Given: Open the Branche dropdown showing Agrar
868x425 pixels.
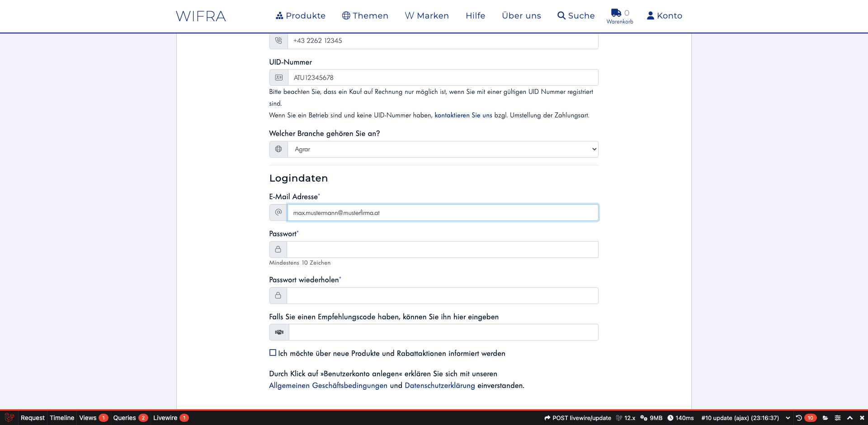Looking at the screenshot, I should pos(443,149).
